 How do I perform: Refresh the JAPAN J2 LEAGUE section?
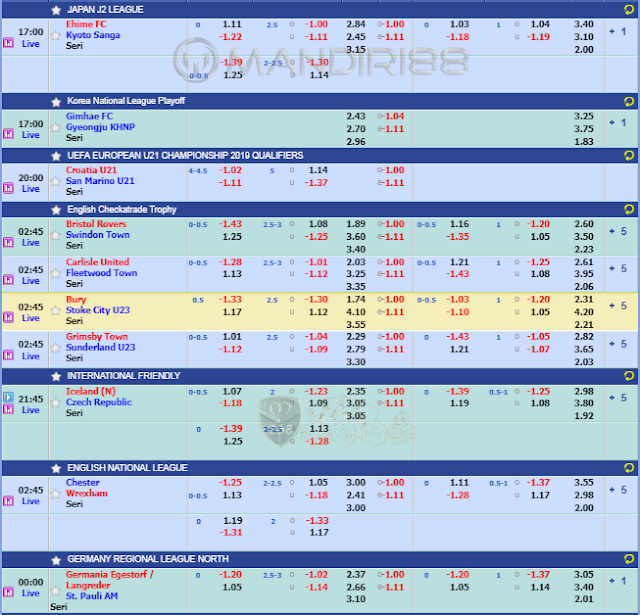click(x=629, y=10)
